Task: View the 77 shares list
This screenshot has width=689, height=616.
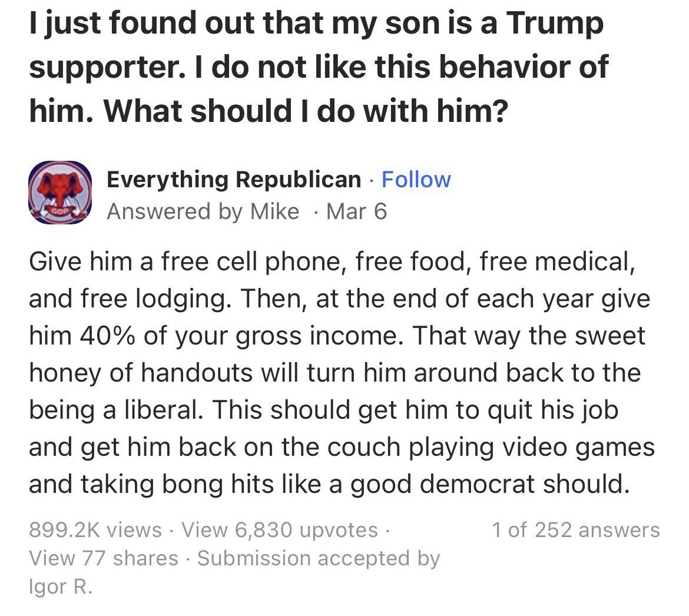Action: point(104,558)
